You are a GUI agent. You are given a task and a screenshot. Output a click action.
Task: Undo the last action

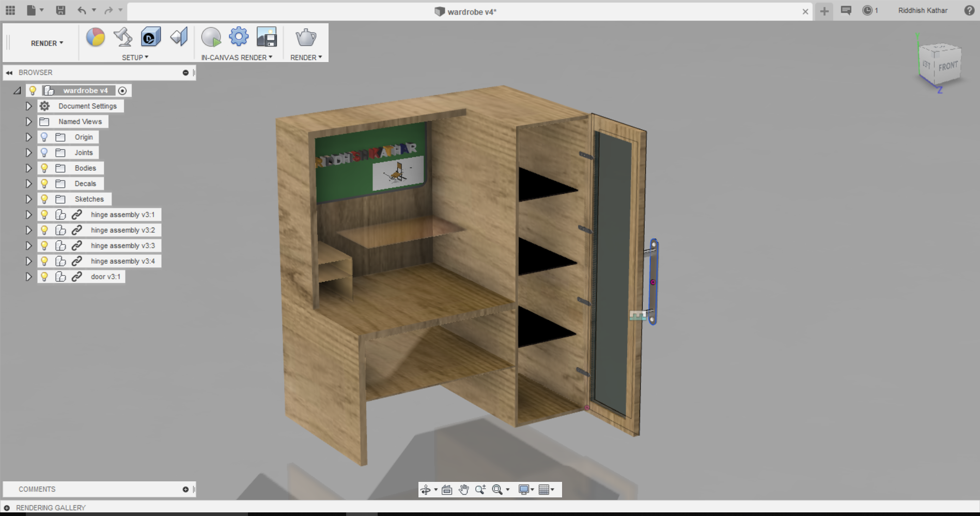click(82, 10)
